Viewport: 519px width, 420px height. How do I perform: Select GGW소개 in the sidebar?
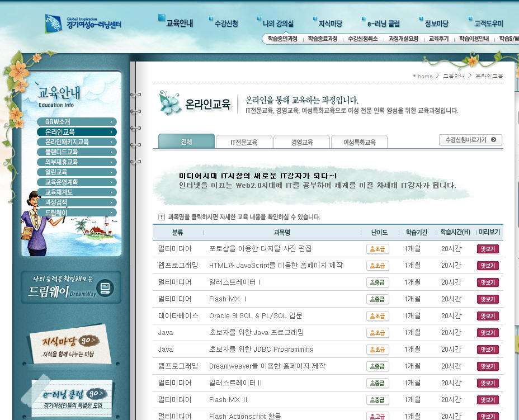77,122
